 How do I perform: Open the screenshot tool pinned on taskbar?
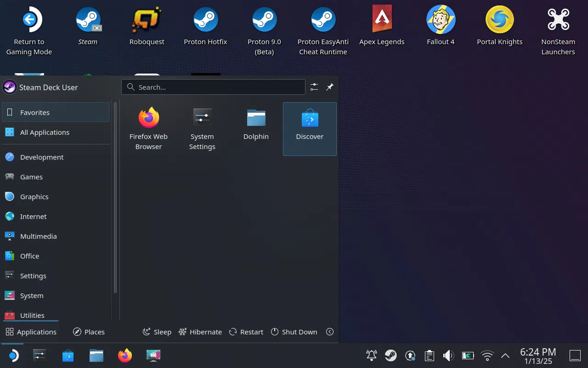click(153, 356)
